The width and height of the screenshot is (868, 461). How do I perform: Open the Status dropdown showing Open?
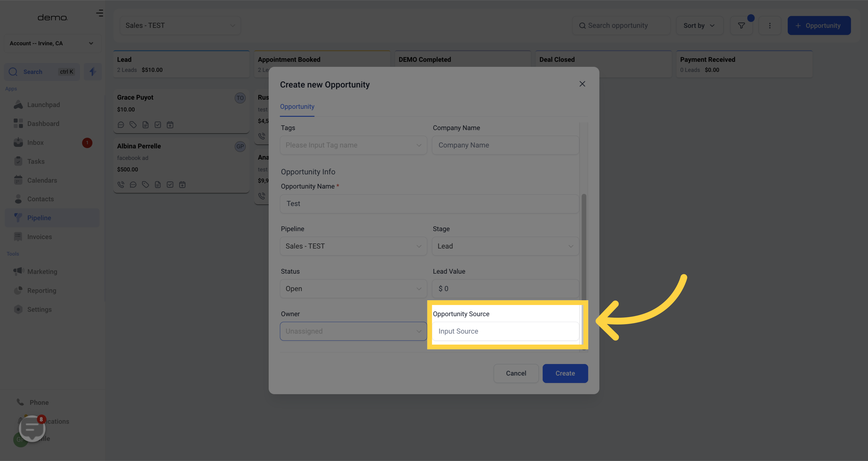353,289
